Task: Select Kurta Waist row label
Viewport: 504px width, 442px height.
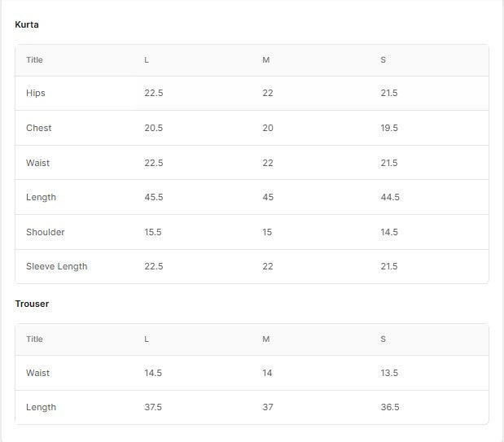Action: click(37, 163)
